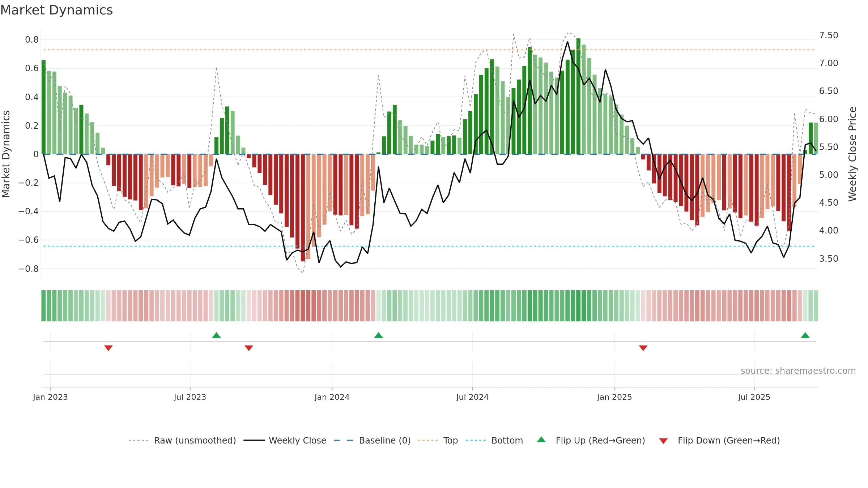
Task: Click the flip-down marker after Jan 2025
Action: [643, 348]
